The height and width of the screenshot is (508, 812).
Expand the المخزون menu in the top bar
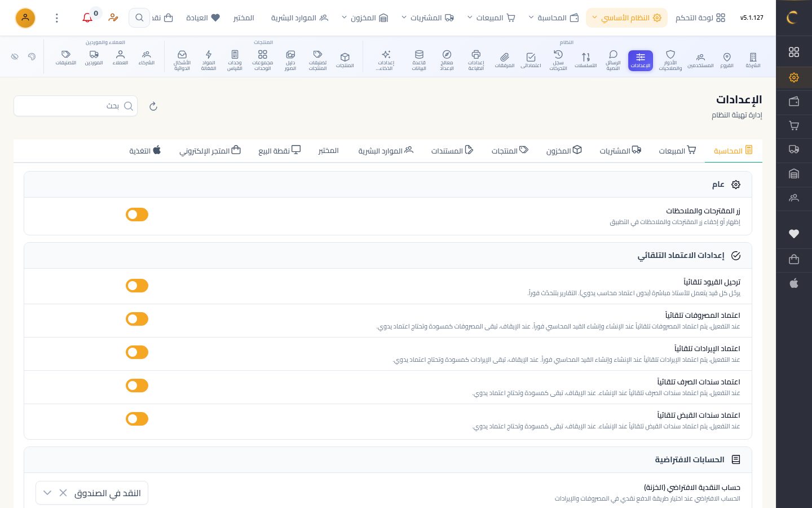365,18
